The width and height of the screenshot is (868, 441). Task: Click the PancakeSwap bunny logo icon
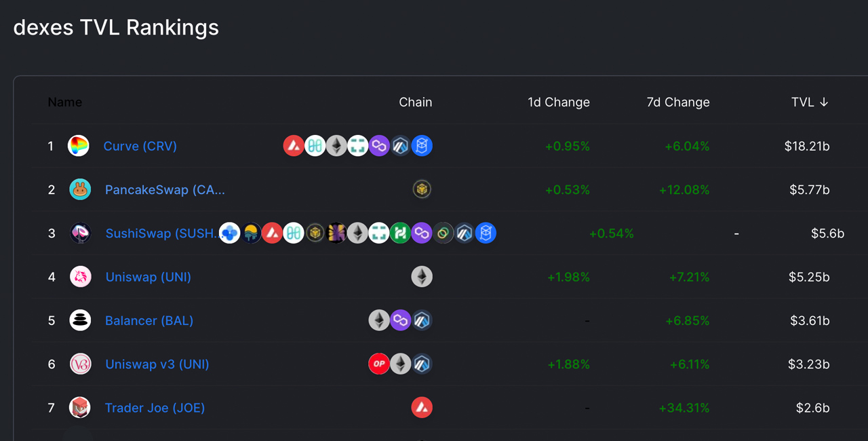pos(80,189)
